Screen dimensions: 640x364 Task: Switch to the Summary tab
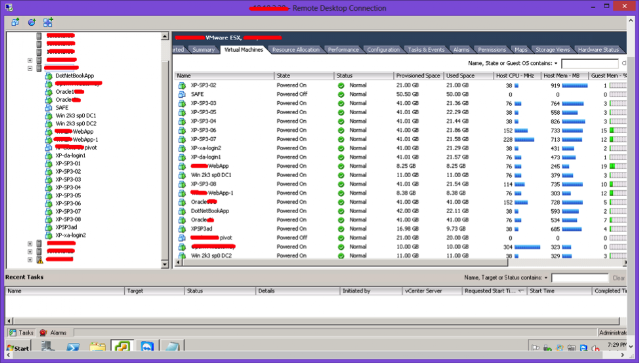pyautogui.click(x=203, y=50)
